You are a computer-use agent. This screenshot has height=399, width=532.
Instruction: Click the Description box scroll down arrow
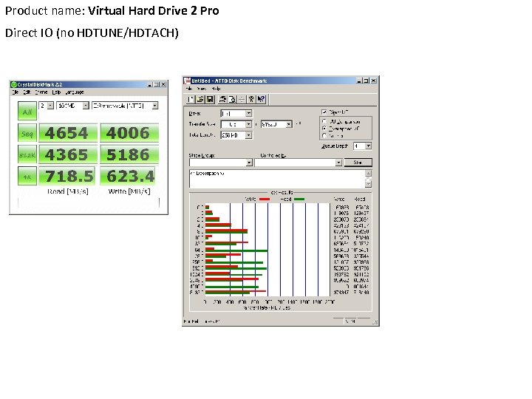(x=368, y=184)
